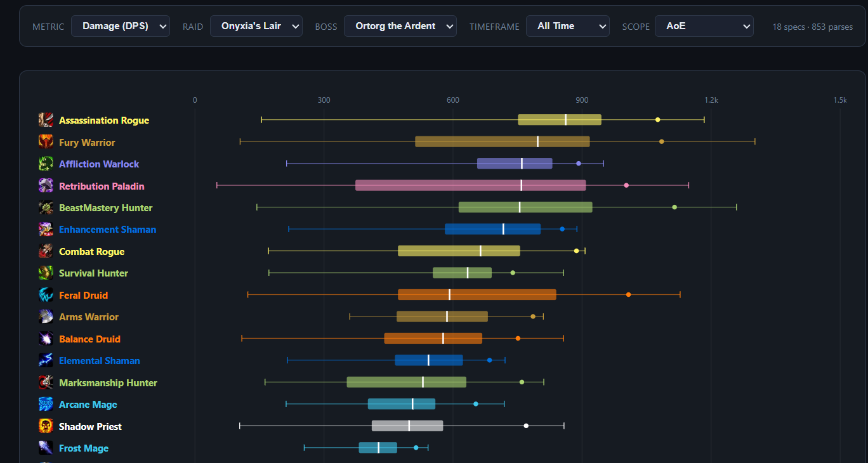Click the Assassination Rogue spec icon

(x=46, y=120)
